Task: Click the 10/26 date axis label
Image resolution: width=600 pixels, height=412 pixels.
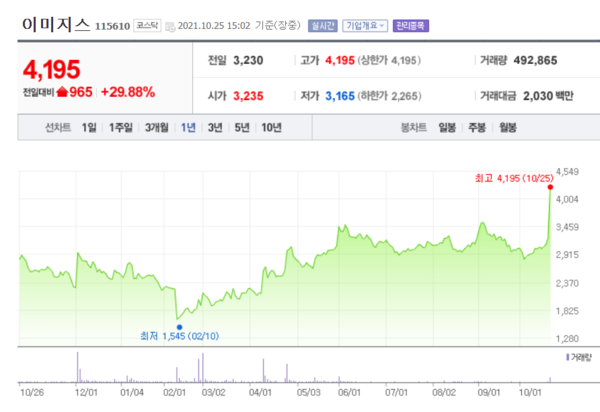Action: point(32,392)
